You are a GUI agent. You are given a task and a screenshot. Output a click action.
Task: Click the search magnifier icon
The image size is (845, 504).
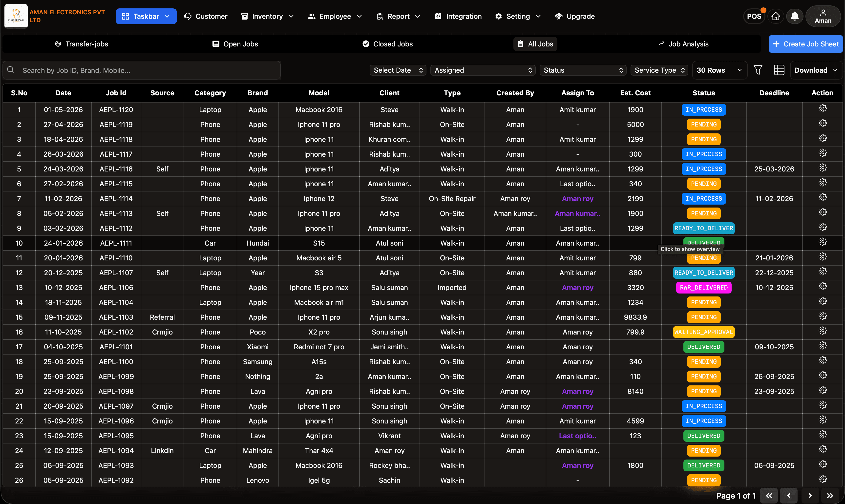tap(11, 70)
